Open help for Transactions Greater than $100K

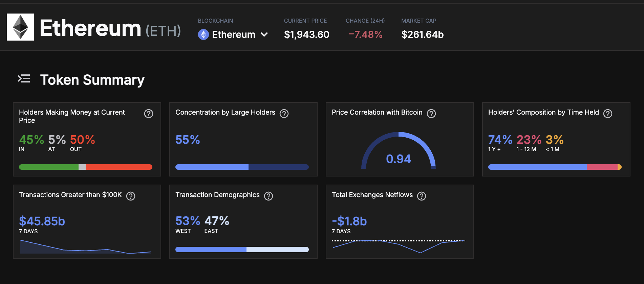click(131, 196)
